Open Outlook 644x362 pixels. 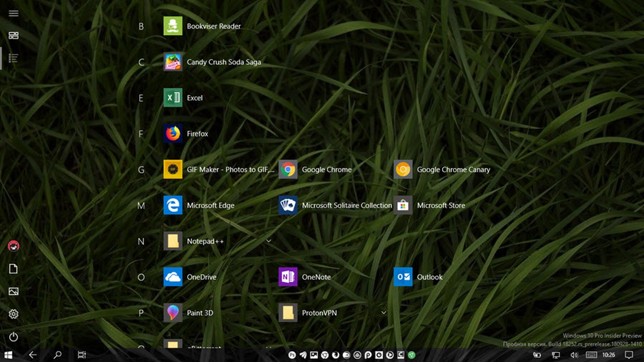point(418,277)
